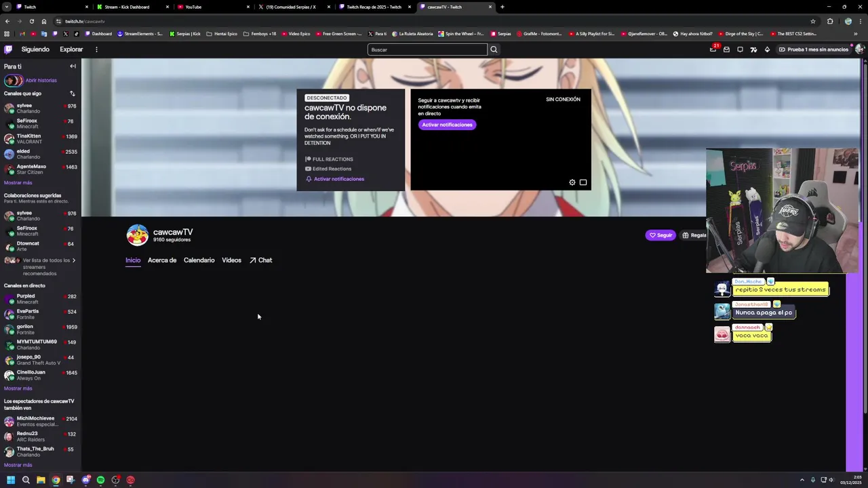The image size is (868, 488).
Task: Open the channel Chat pop-out link
Action: point(260,260)
